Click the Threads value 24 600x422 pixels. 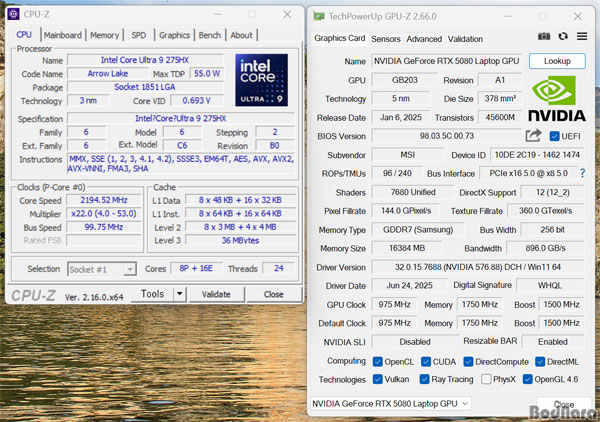point(279,268)
